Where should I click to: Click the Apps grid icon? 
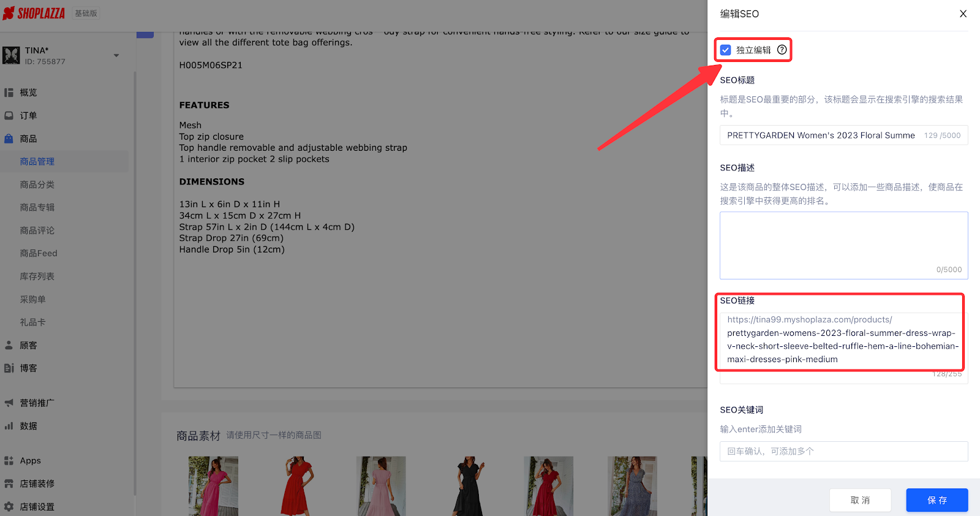coord(9,460)
